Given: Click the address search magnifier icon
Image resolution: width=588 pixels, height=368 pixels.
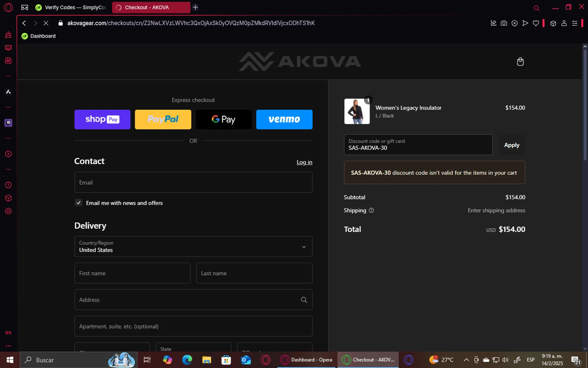Looking at the screenshot, I should 304,300.
